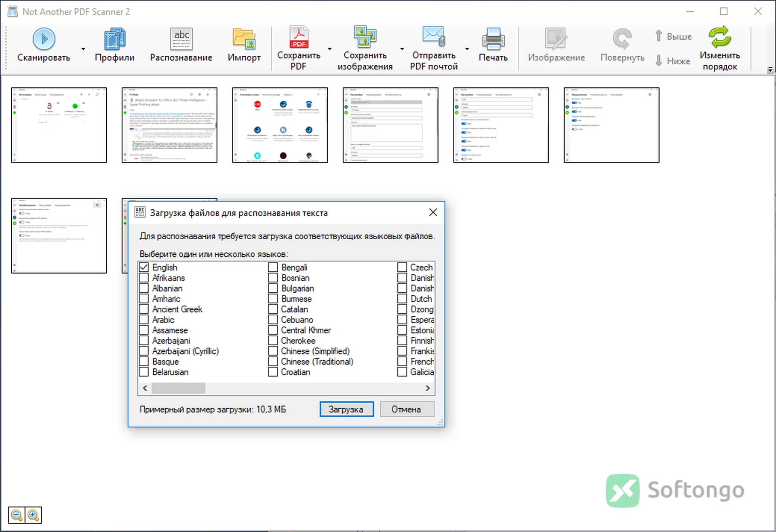Move page down with Ниже
The width and height of the screenshot is (776, 532).
[x=673, y=61]
